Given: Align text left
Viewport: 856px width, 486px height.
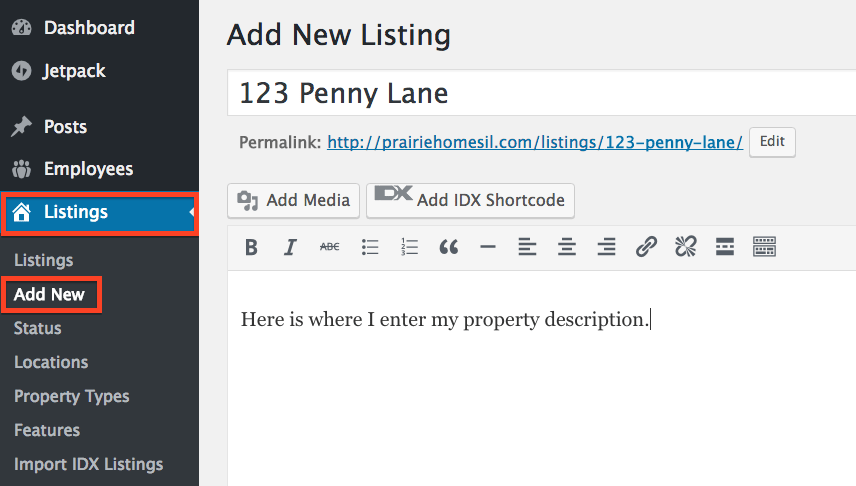Looking at the screenshot, I should tap(527, 247).
